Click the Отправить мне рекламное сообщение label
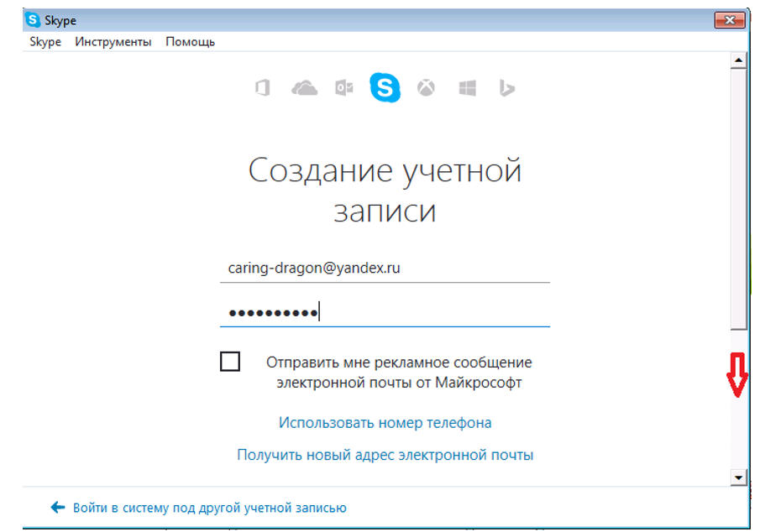 [399, 372]
